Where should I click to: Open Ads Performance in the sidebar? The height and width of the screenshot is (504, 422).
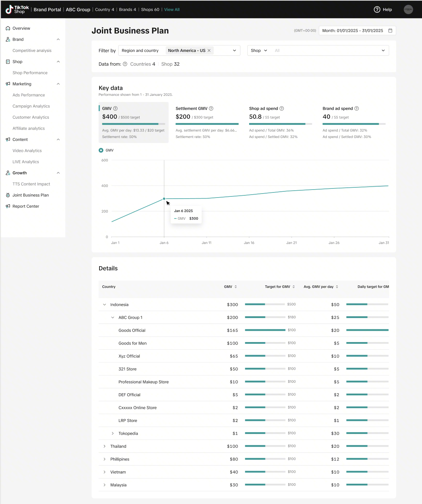coord(29,95)
